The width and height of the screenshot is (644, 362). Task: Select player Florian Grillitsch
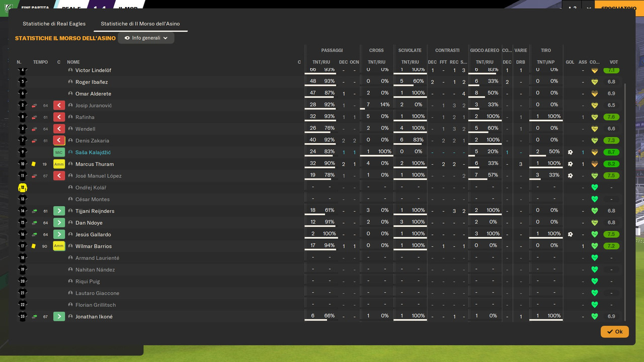coord(96,305)
